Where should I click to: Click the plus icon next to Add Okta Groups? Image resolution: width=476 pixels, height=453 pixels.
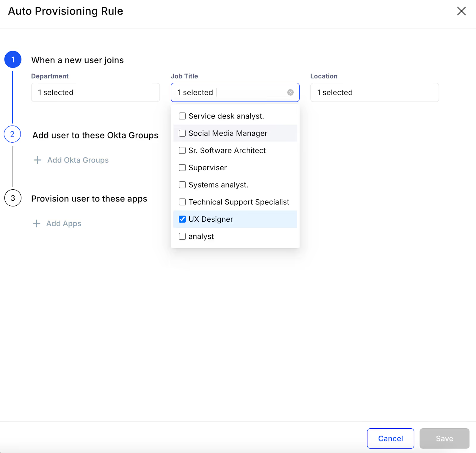pyautogui.click(x=37, y=160)
